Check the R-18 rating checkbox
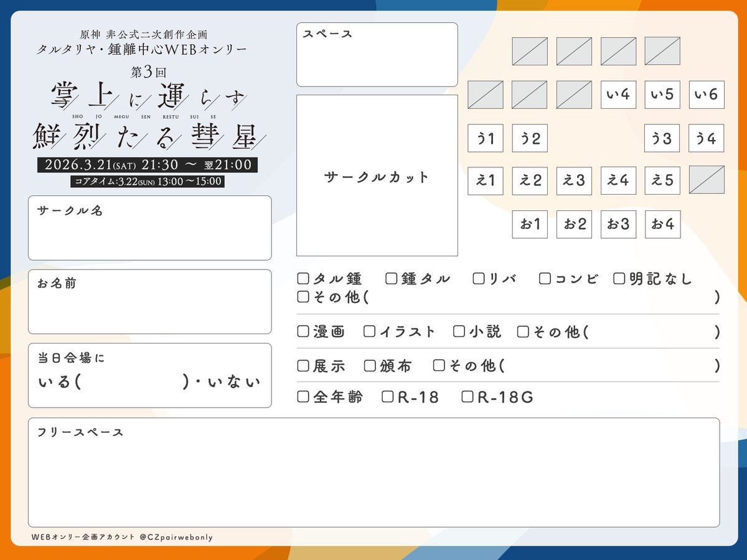This screenshot has height=560, width=747. [x=389, y=396]
